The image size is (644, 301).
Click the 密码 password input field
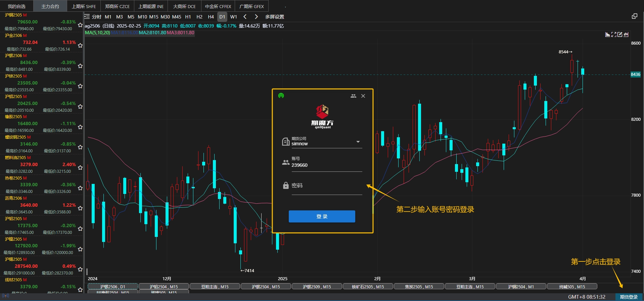[326, 186]
